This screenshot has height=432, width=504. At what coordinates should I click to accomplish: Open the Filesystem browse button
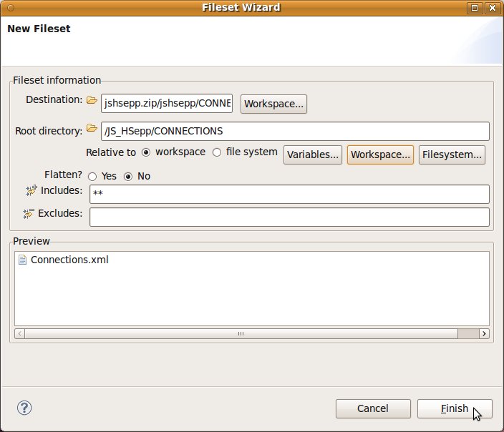click(452, 154)
